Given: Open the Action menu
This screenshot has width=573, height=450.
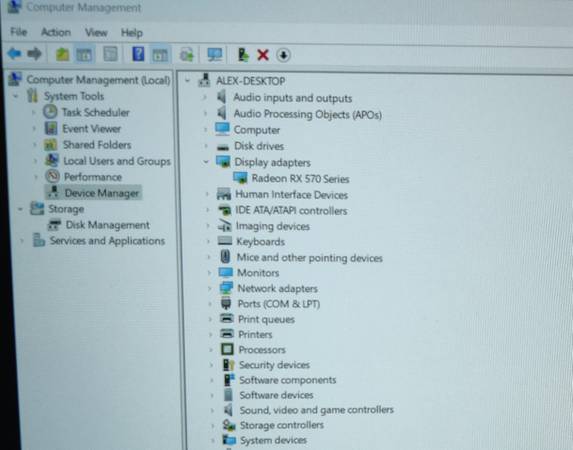Looking at the screenshot, I should (x=56, y=33).
